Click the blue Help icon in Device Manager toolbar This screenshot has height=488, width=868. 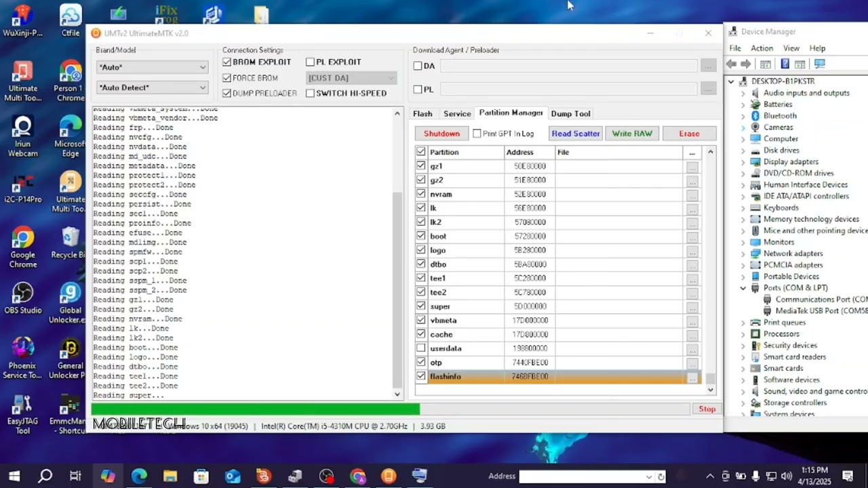(785, 64)
